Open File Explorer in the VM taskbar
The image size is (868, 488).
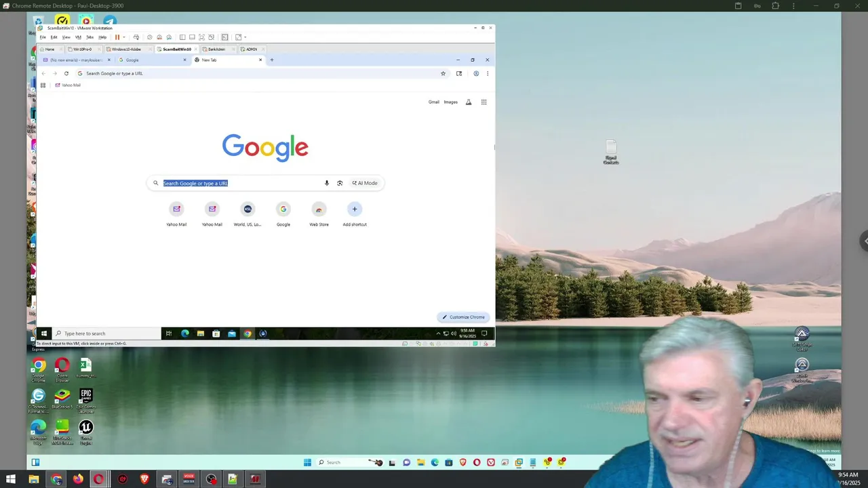click(201, 333)
